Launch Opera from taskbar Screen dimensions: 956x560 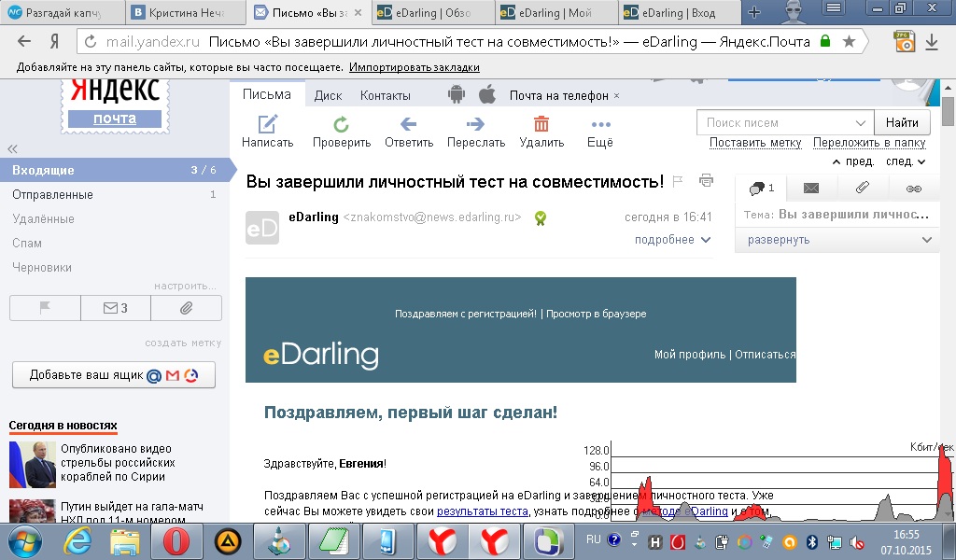tap(176, 541)
